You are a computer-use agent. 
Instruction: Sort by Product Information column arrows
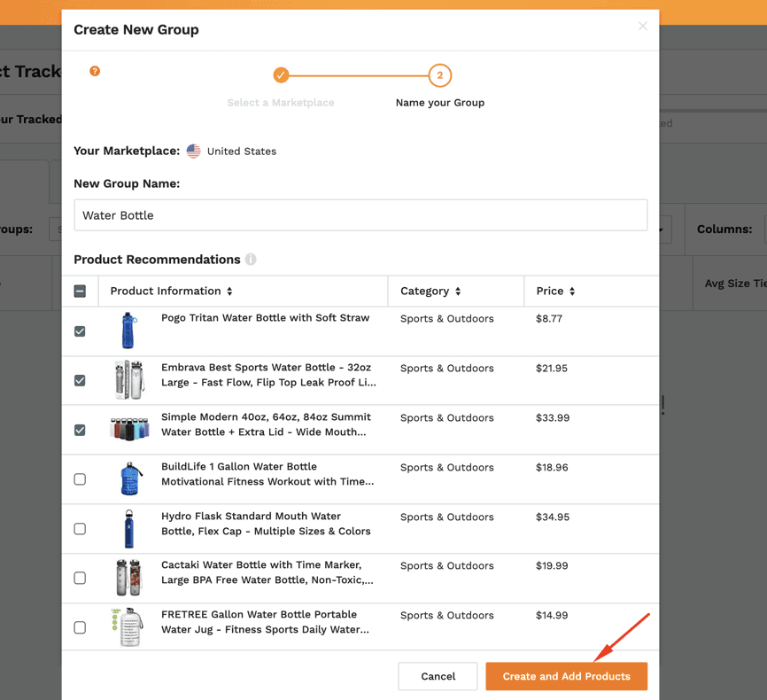coord(229,292)
